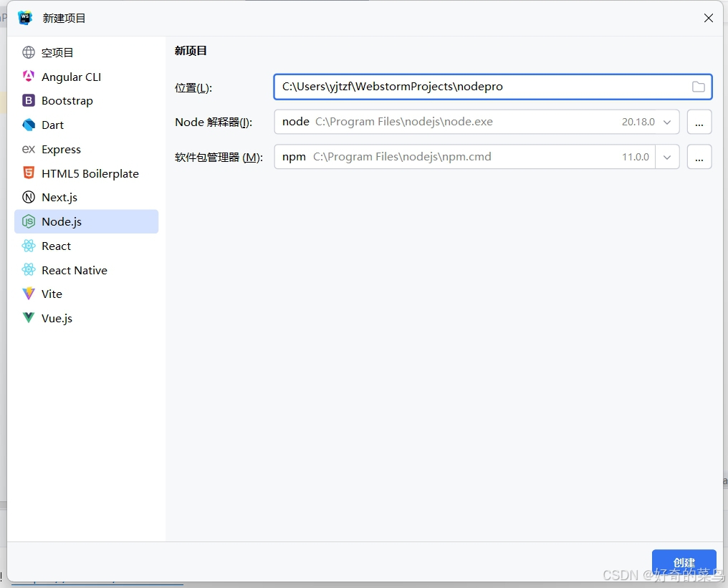Click the Next.js N icon
This screenshot has height=588, width=728.
click(29, 197)
